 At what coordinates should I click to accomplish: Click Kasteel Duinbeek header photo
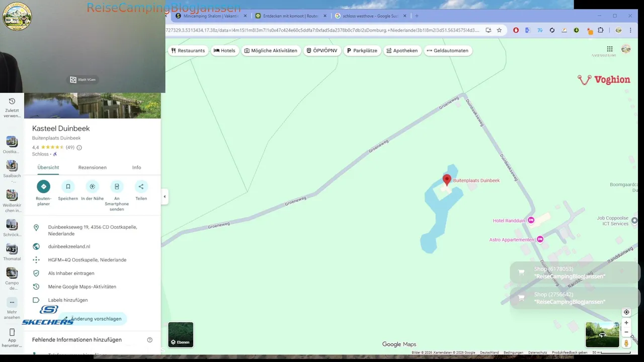[93, 106]
